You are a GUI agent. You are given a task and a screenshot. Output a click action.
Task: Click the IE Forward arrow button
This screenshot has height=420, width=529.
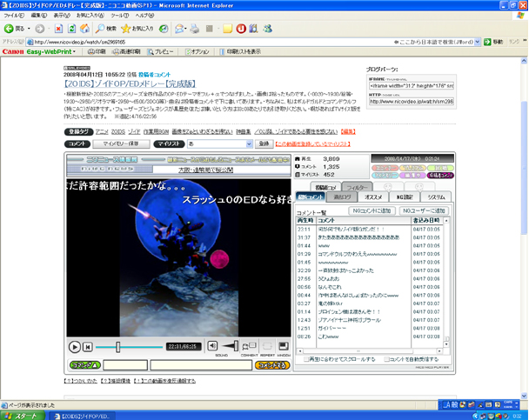pos(40,29)
